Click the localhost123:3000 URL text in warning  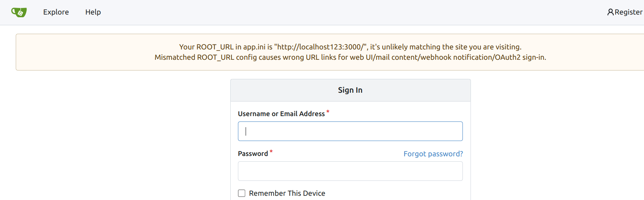[322, 47]
